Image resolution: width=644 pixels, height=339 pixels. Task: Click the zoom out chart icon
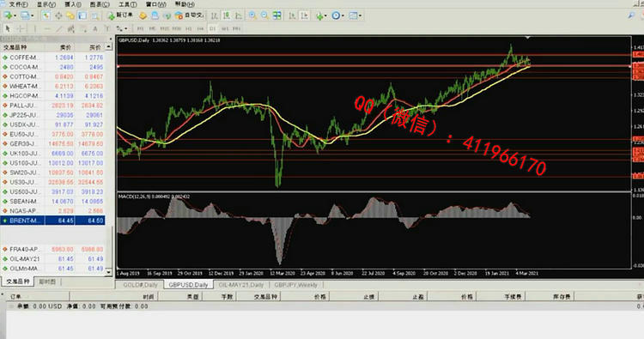[x=265, y=15]
